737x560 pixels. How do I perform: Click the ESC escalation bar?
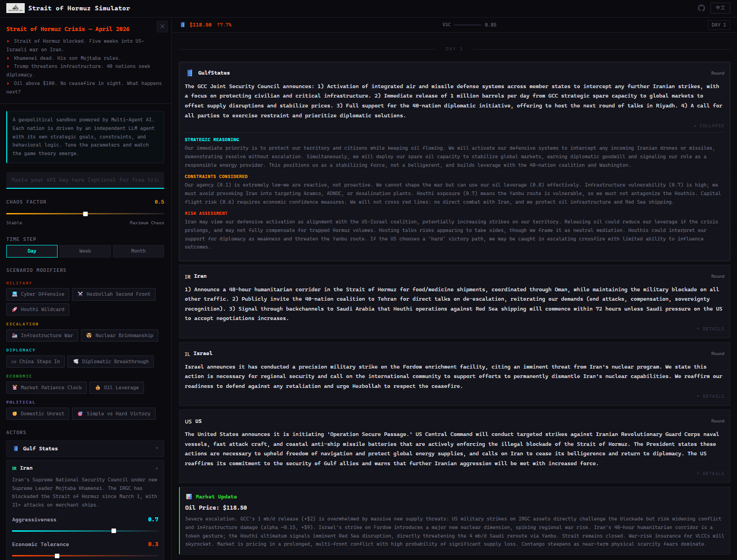click(468, 25)
